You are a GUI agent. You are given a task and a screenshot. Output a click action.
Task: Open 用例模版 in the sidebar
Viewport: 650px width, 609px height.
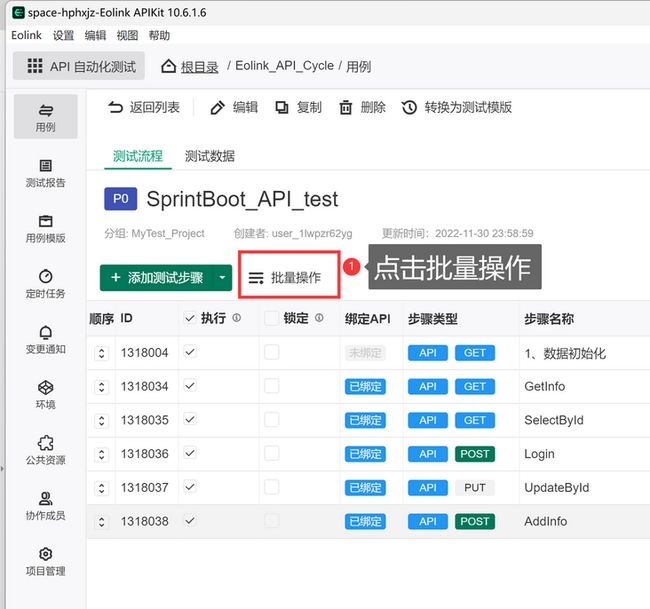(46, 229)
